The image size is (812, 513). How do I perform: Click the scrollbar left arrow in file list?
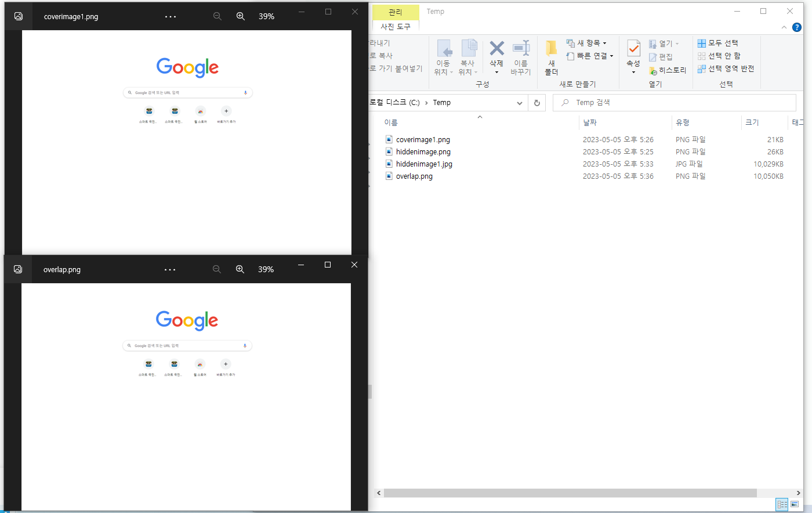379,493
